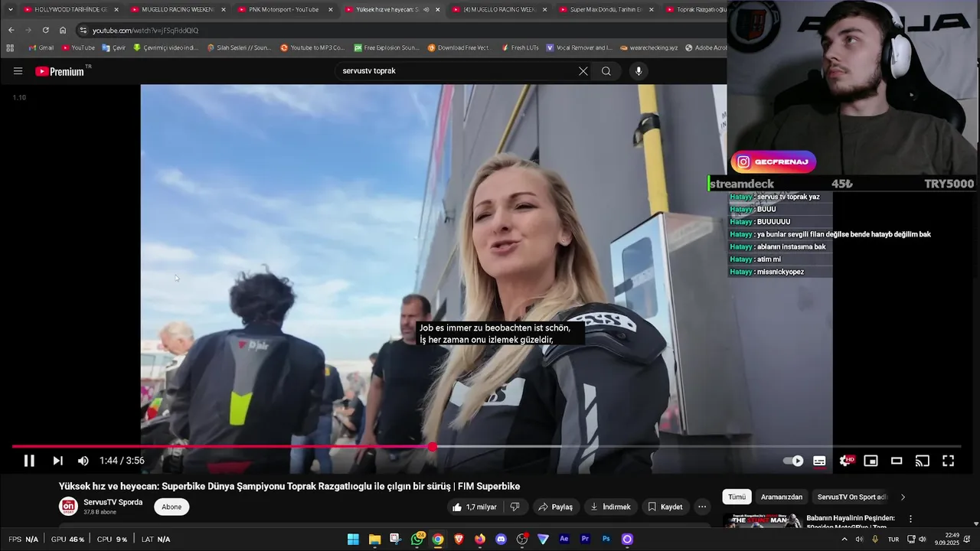Click the progress bar scrubber handle
The width and height of the screenshot is (980, 551).
433,447
